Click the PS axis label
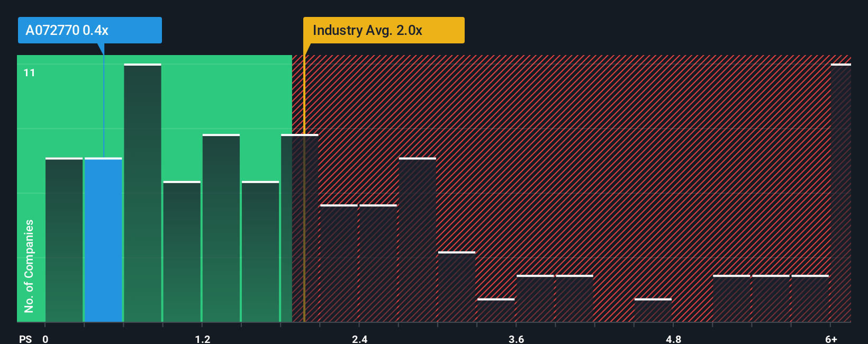 click(x=25, y=339)
